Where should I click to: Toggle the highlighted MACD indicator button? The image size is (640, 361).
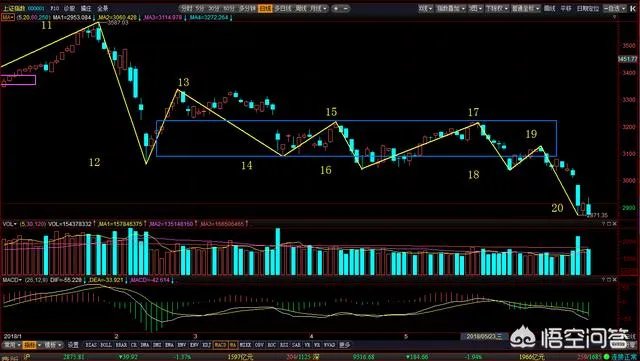[220, 345]
